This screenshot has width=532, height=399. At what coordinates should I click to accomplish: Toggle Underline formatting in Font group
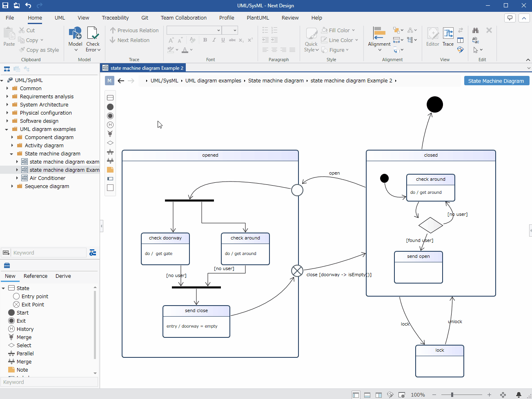[x=223, y=40]
